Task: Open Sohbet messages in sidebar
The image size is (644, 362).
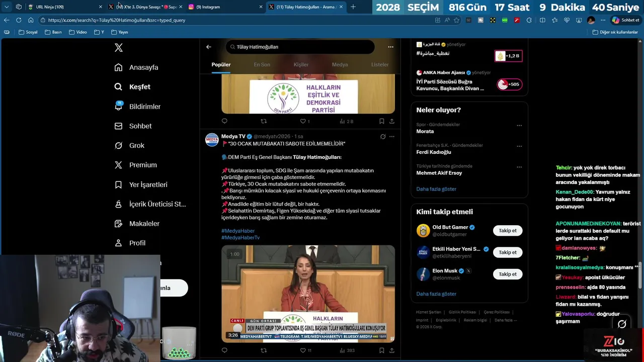Action: [x=133, y=126]
